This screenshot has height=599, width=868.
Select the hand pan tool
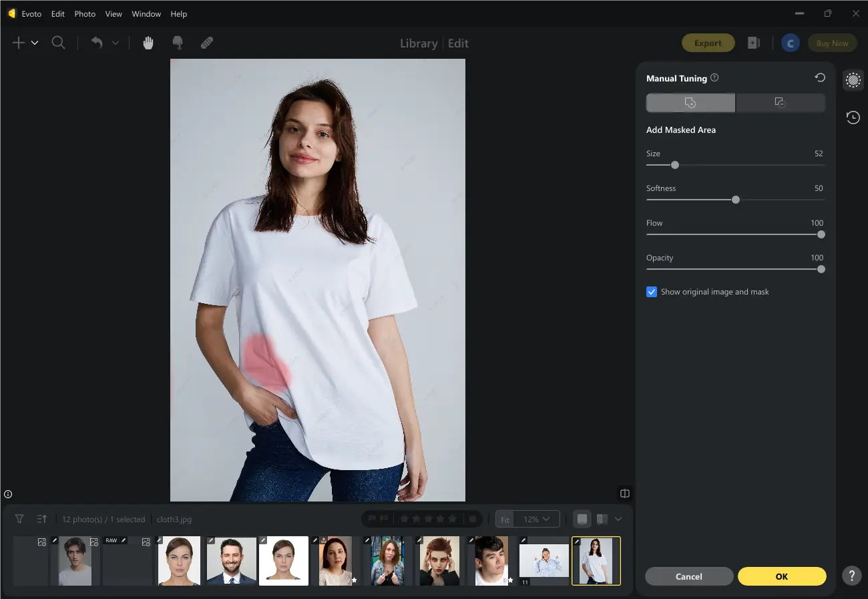(148, 43)
